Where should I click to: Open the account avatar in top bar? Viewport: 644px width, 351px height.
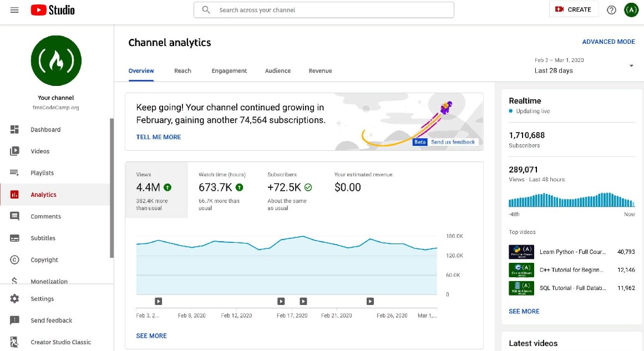[631, 10]
